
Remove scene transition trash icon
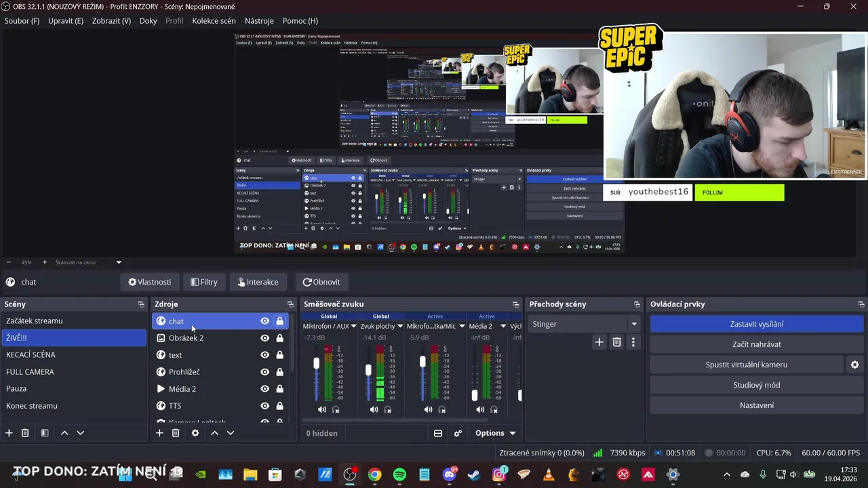click(x=616, y=342)
